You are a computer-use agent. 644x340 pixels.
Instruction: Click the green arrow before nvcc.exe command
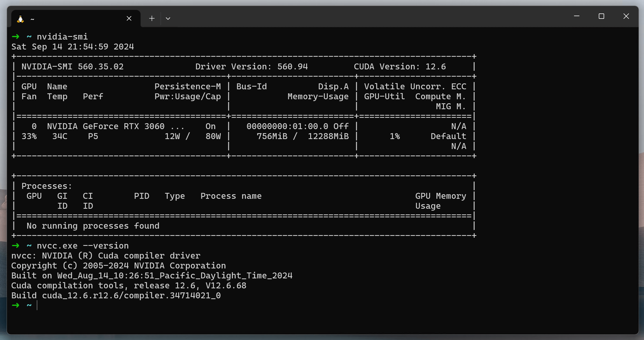coord(16,246)
